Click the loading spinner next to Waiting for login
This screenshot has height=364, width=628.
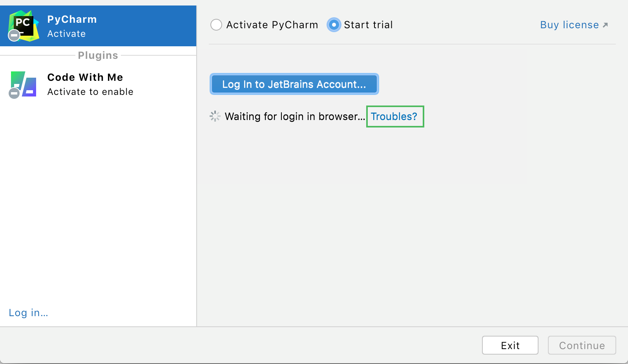click(x=215, y=116)
